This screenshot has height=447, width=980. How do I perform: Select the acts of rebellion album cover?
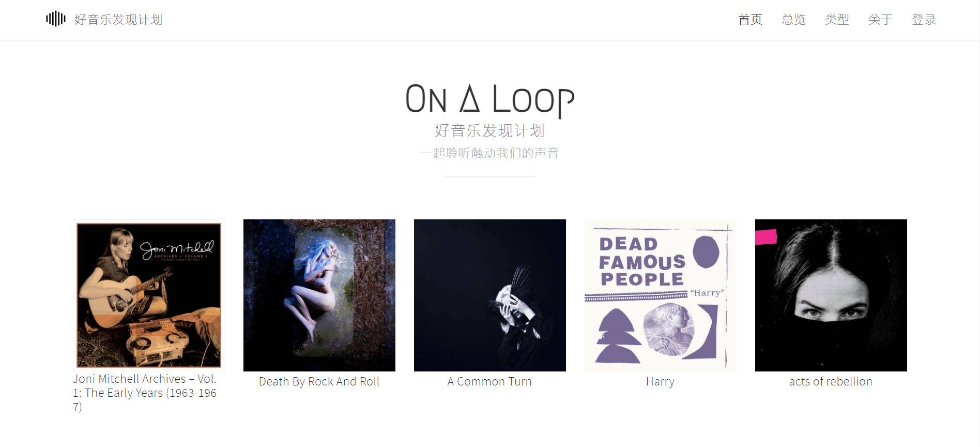coord(831,295)
